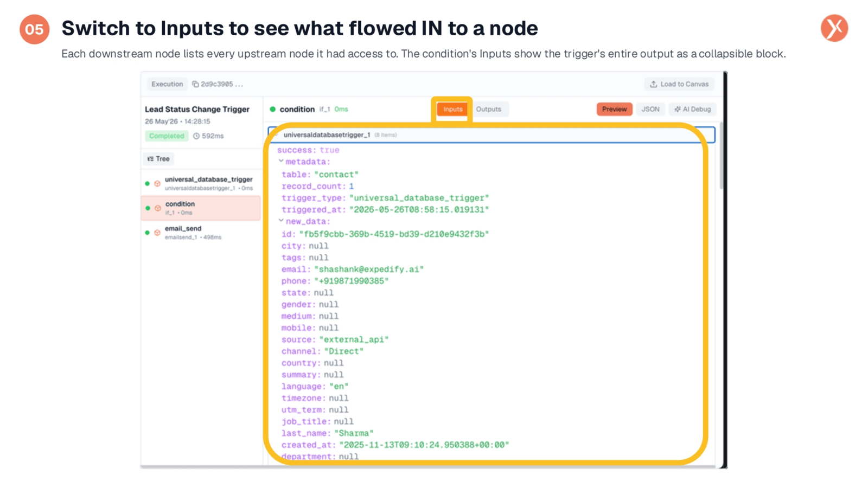This screenshot has width=868, height=488.
Task: Click the triggered_at timestamp value
Action: [x=419, y=210]
